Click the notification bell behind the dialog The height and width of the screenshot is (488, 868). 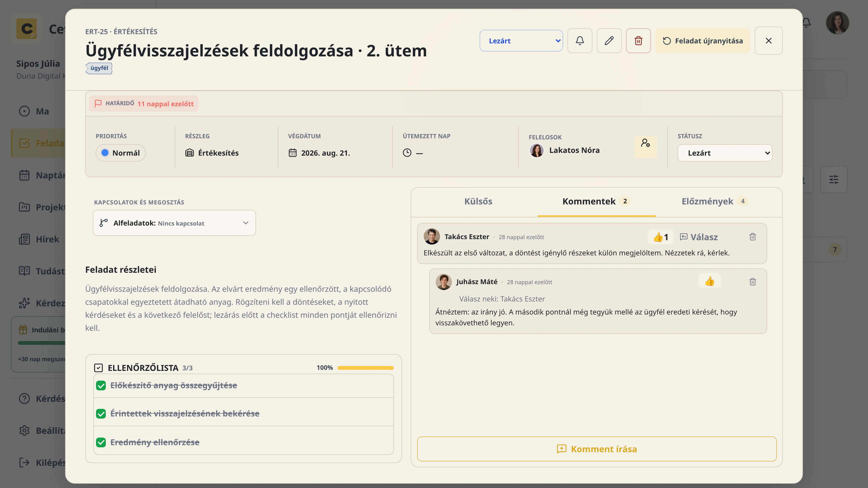(x=806, y=23)
